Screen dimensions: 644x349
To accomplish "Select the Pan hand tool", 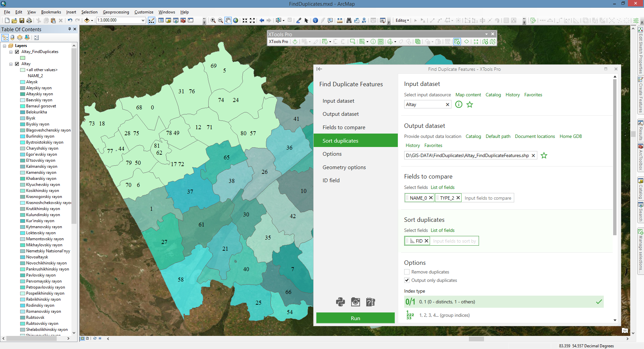I will 228,20.
